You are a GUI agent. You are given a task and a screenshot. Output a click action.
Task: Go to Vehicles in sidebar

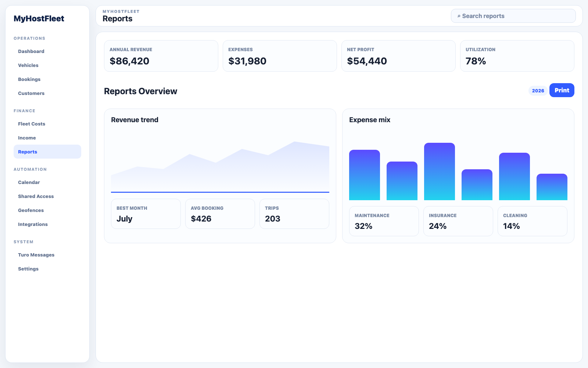pos(47,65)
